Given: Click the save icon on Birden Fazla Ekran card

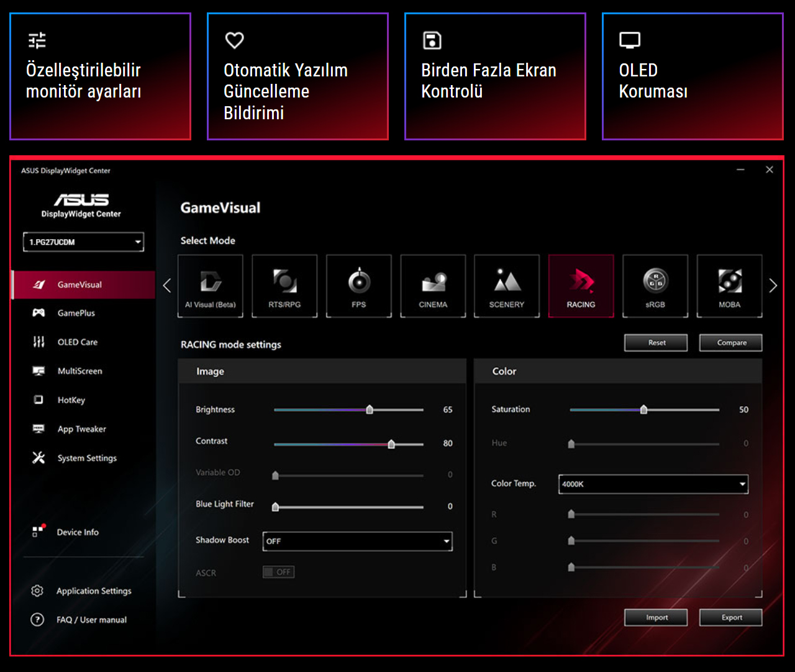Looking at the screenshot, I should (432, 40).
